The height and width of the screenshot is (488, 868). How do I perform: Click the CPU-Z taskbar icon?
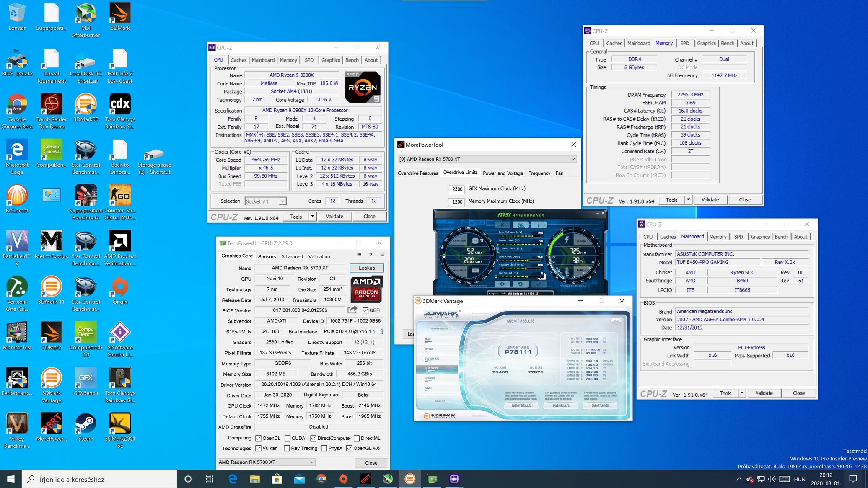pos(454,479)
